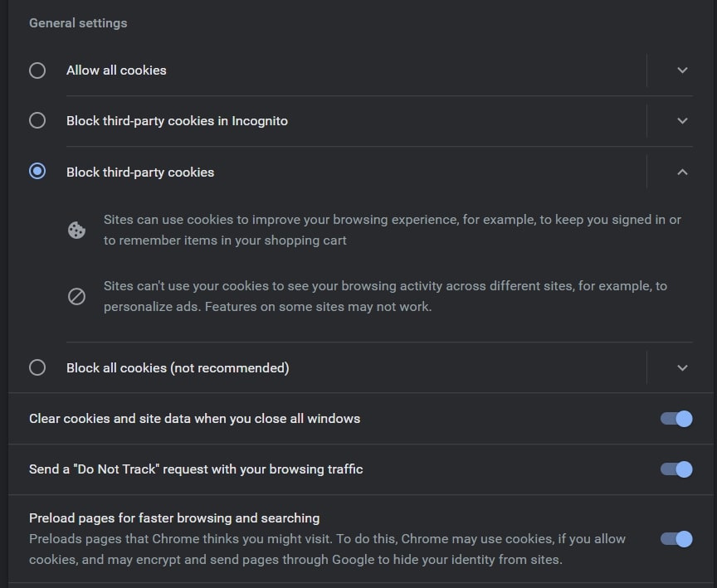This screenshot has height=588, width=717.
Task: Click Preload pages for faster browsing heading
Action: point(174,518)
